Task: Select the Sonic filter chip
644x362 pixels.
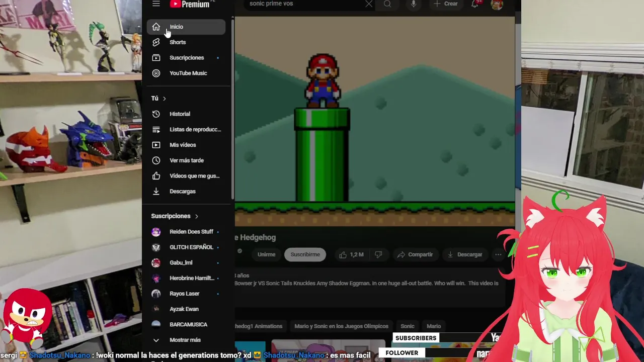Action: tap(408, 326)
